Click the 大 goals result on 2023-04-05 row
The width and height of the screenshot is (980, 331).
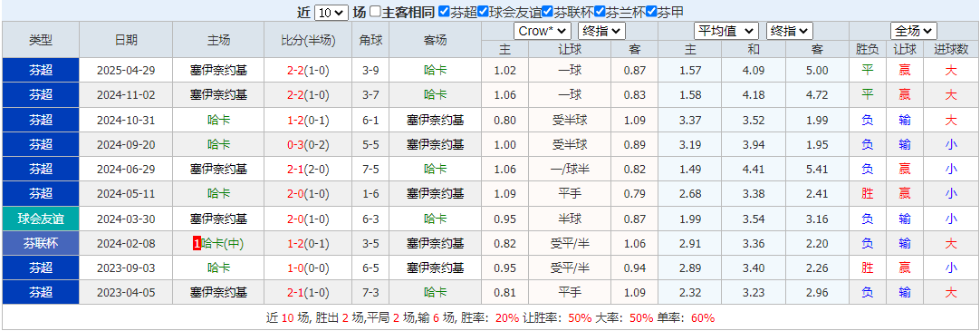pyautogui.click(x=951, y=292)
